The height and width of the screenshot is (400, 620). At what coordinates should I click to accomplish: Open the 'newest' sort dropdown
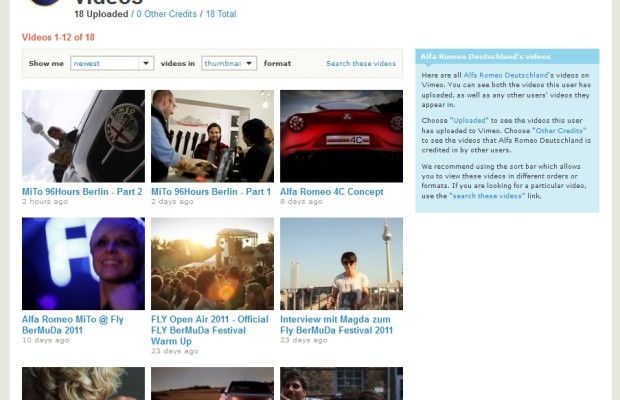pos(112,63)
